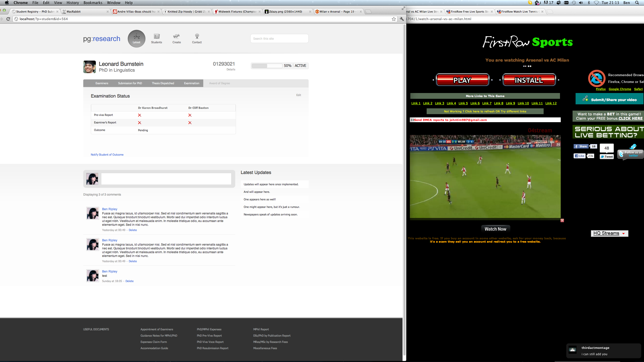Viewport: 644px width, 362px height.
Task: Click the red INSTALL button
Action: point(529,80)
